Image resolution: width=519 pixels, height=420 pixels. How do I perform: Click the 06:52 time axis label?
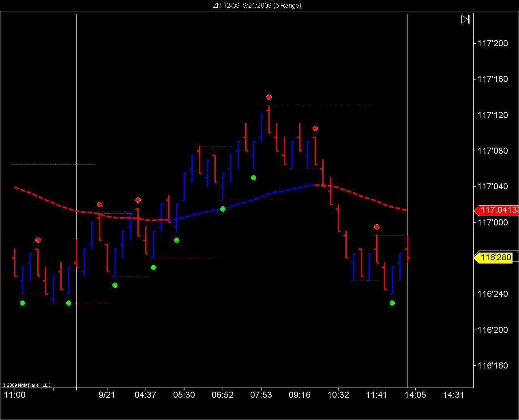[223, 395]
